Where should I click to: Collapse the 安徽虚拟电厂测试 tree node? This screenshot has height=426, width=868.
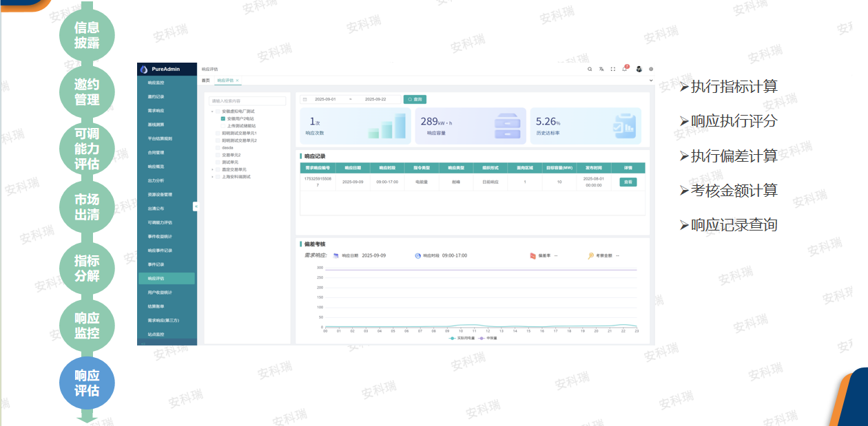point(212,111)
